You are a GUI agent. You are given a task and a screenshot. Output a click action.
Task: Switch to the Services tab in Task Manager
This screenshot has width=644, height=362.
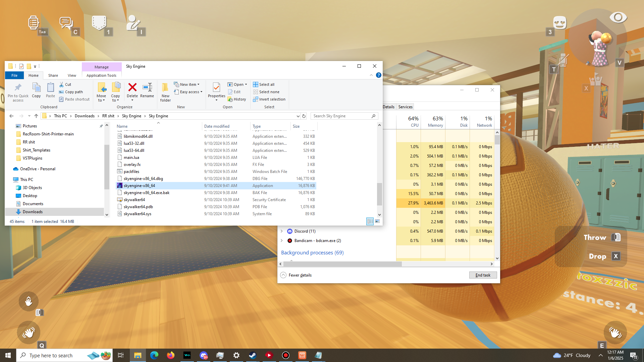pos(405,107)
